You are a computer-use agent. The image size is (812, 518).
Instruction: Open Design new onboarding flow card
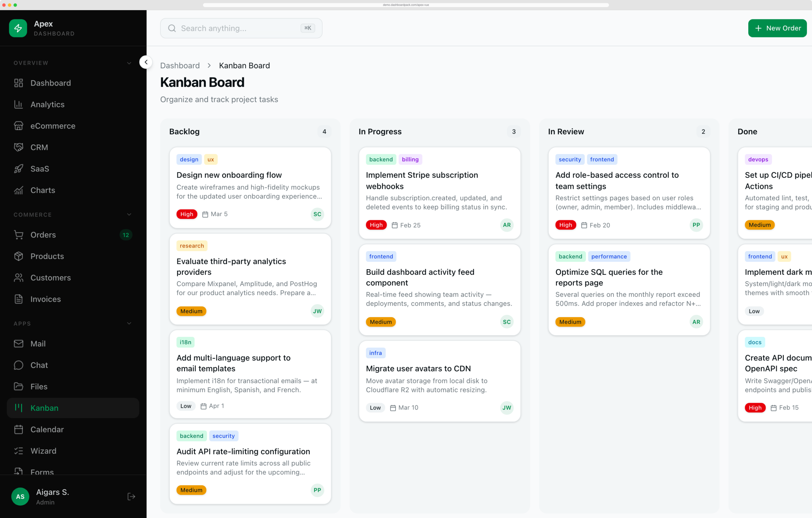(x=250, y=188)
